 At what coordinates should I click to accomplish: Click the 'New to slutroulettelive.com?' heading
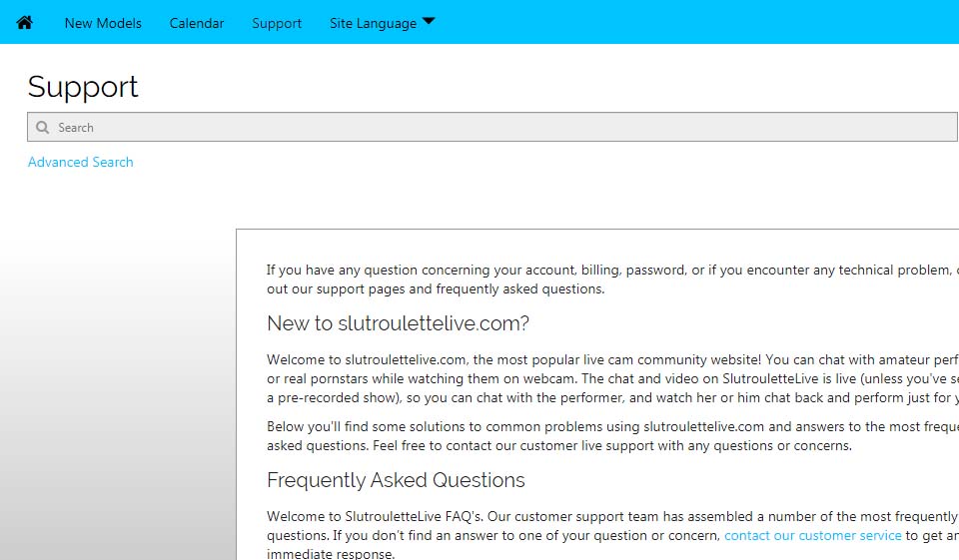coord(398,323)
